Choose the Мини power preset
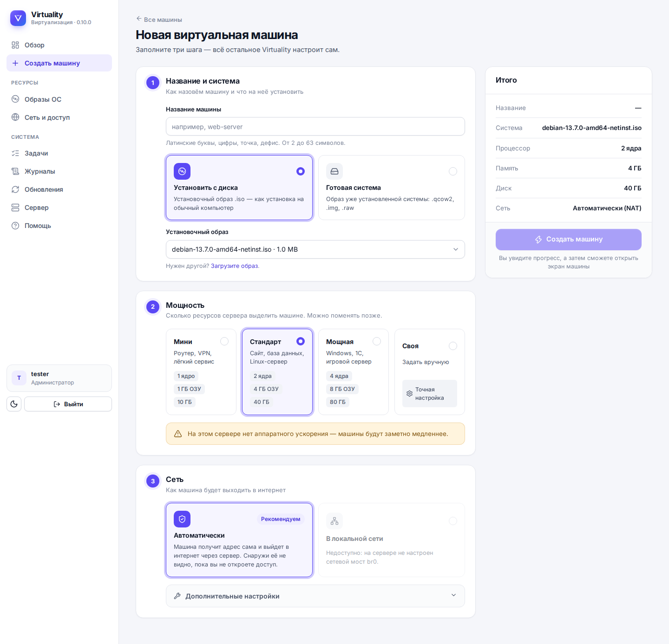Screen dimensions: 669x644 (201, 372)
